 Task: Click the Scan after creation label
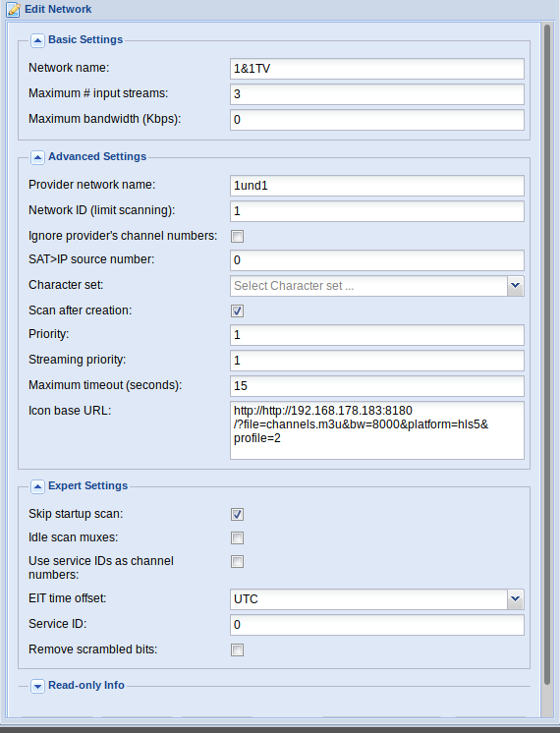[80, 310]
